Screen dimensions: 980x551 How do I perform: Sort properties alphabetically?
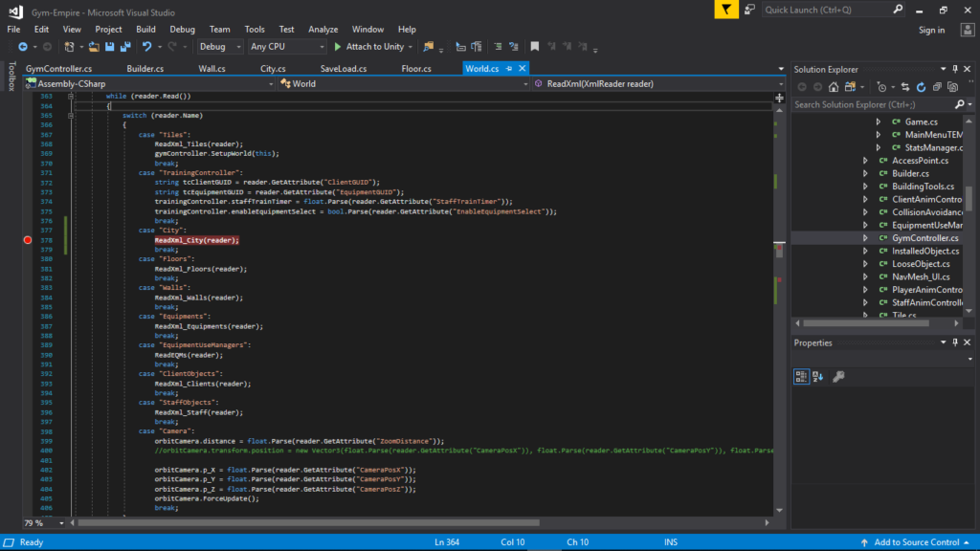coord(818,377)
